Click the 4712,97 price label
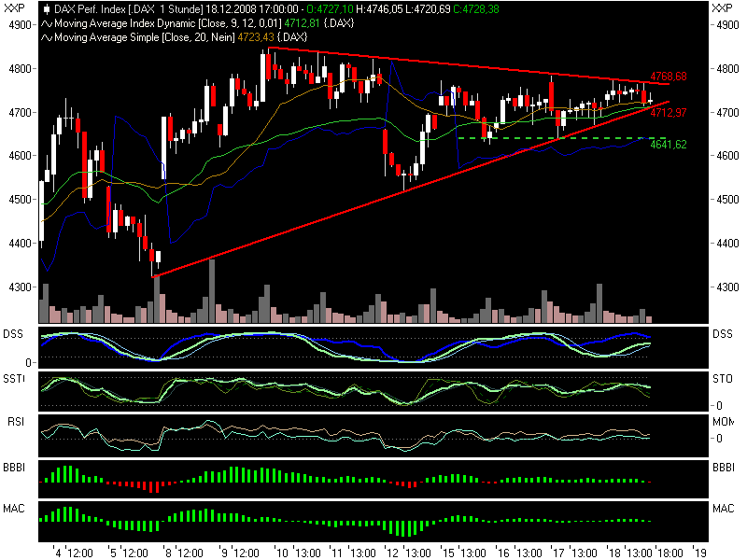Viewport: 747px width, 560px height. point(669,112)
